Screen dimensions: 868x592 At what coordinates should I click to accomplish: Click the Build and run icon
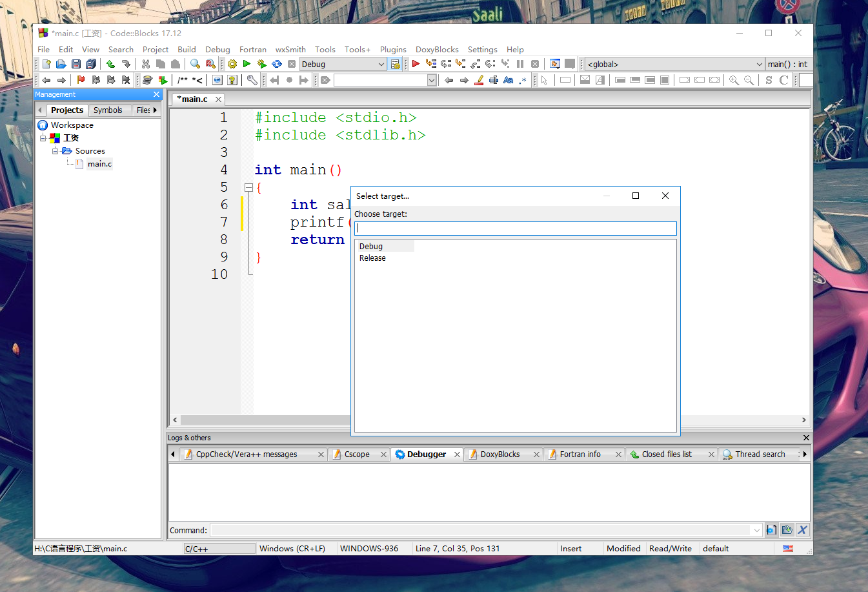click(x=261, y=64)
